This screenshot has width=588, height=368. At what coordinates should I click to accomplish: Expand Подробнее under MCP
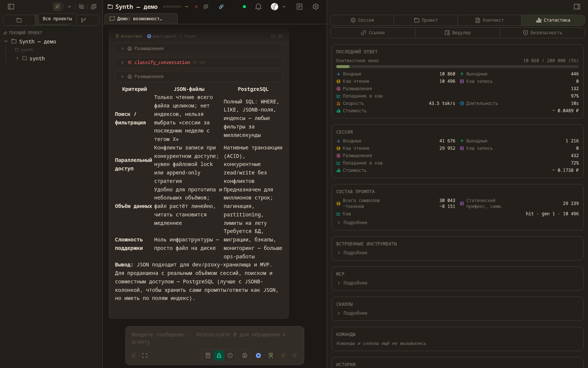coord(352,283)
